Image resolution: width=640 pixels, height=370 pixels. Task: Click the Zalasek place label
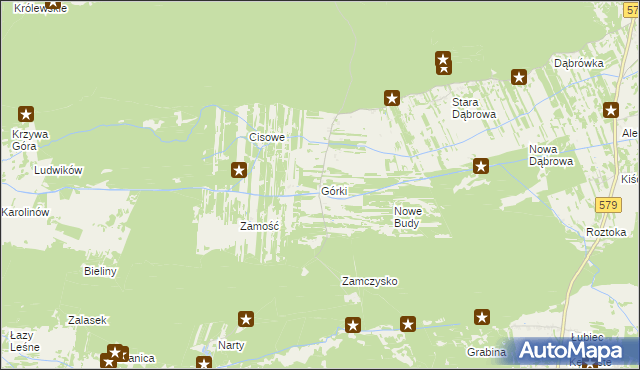click(x=87, y=320)
